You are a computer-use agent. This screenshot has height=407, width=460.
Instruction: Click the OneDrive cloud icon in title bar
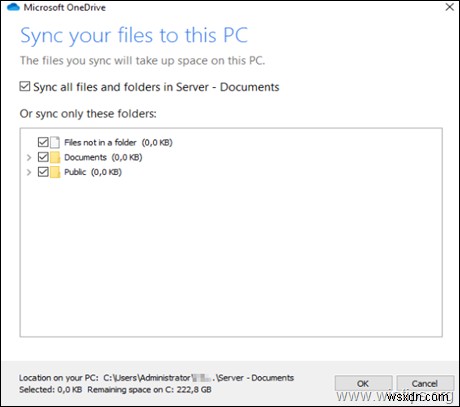[x=14, y=7]
